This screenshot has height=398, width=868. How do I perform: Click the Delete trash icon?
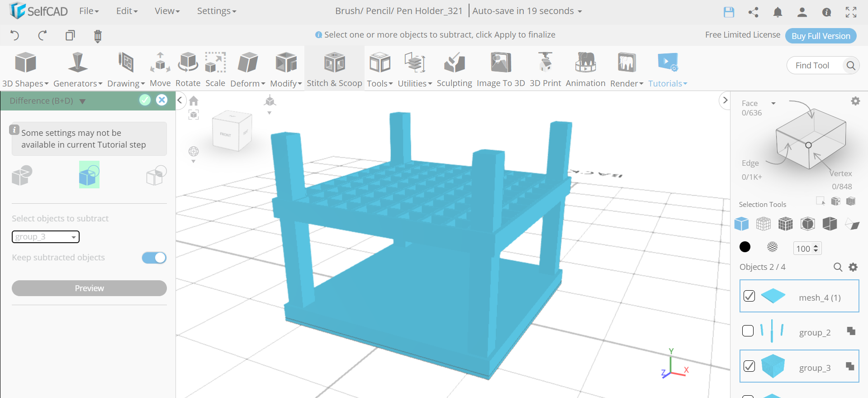click(x=98, y=36)
